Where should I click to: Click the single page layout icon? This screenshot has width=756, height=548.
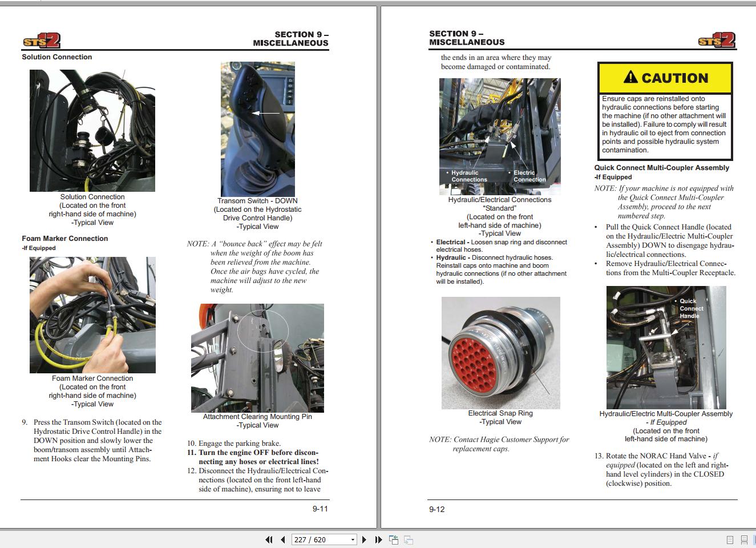730,539
